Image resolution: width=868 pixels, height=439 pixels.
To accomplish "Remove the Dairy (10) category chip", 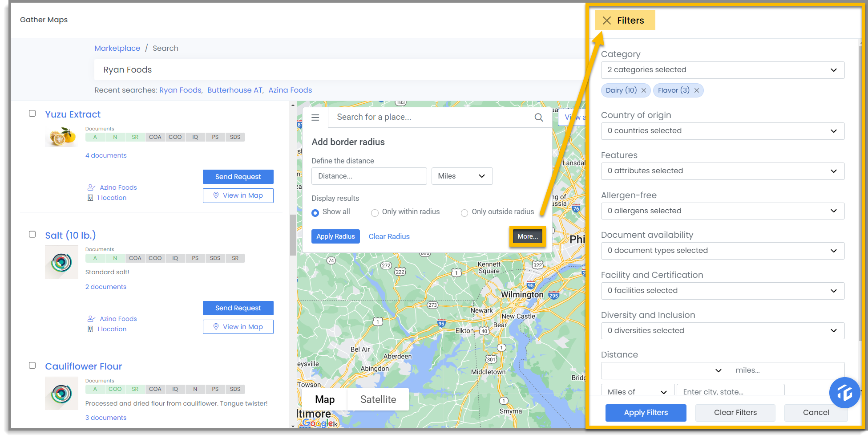I will coord(644,90).
